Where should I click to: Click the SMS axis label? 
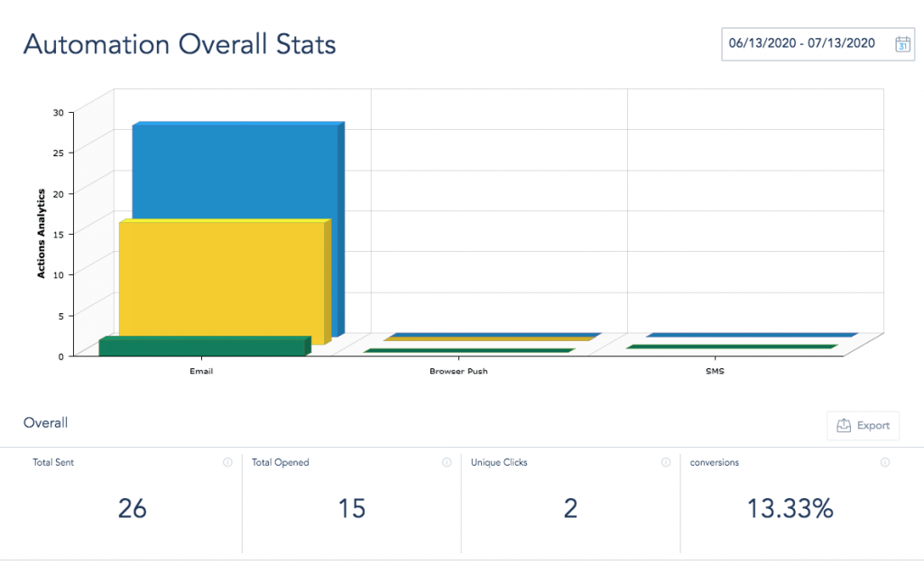[715, 371]
